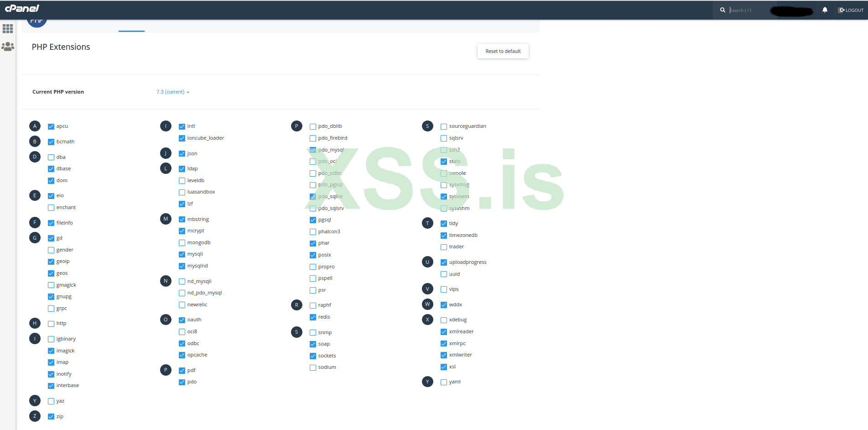Check the nd_pdo_mysql extension
The image size is (868, 430).
(x=182, y=293)
